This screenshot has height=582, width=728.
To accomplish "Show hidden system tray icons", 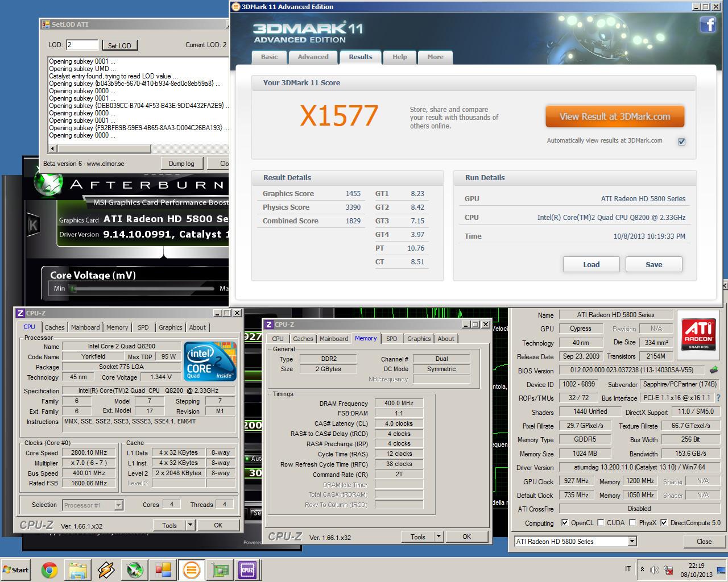I will click(x=642, y=569).
